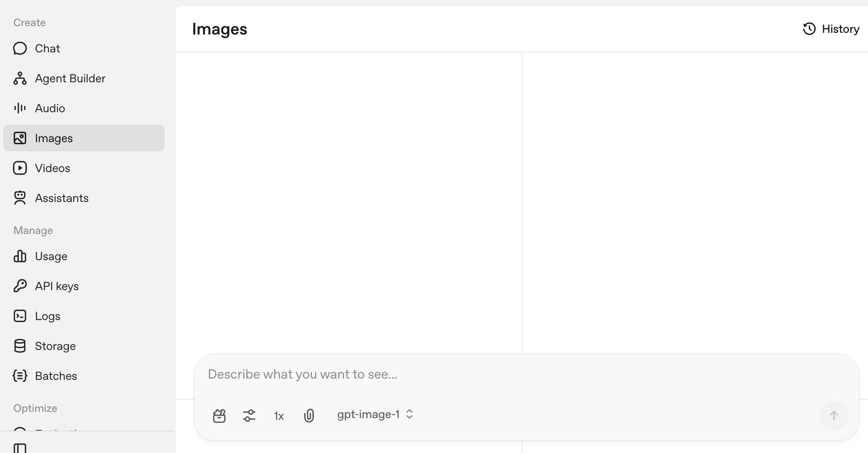Open the Batches section

(56, 375)
